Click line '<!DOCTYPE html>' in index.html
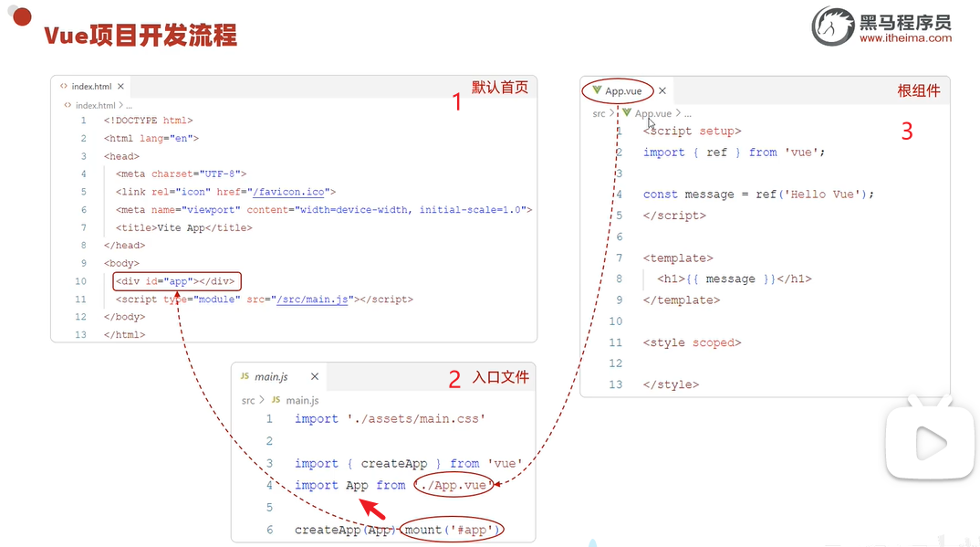 148,120
